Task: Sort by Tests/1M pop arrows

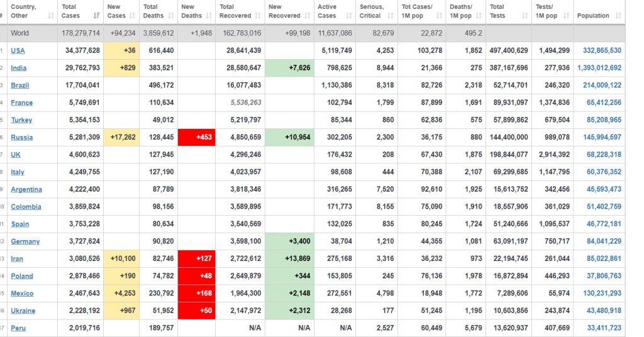Action: click(567, 16)
